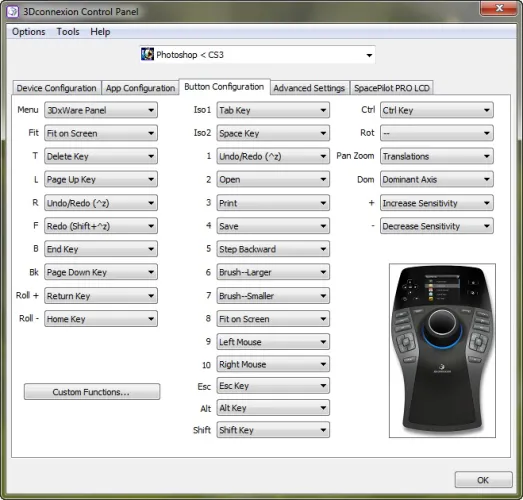Click the 3Dconnexion title bar app icon
This screenshot has width=523, height=500.
click(13, 12)
